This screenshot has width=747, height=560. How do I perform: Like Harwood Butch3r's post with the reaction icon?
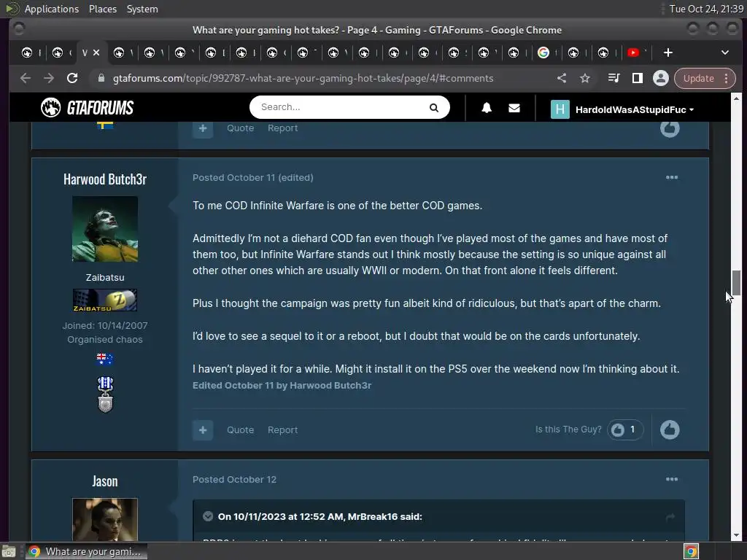coord(670,429)
